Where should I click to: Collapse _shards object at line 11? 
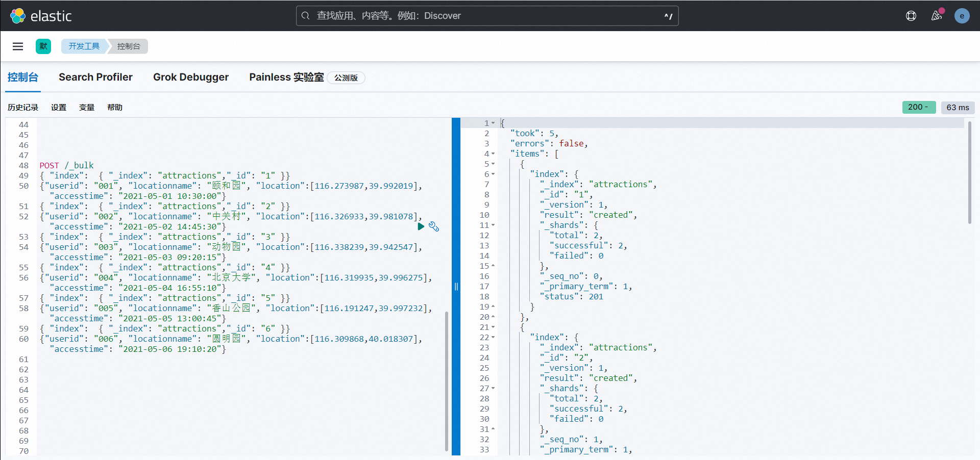[x=493, y=225]
